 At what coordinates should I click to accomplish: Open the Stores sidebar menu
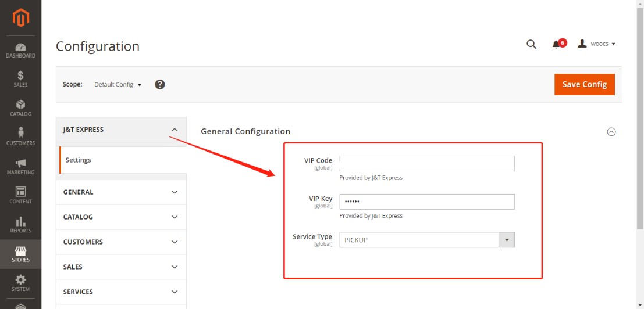pyautogui.click(x=20, y=254)
